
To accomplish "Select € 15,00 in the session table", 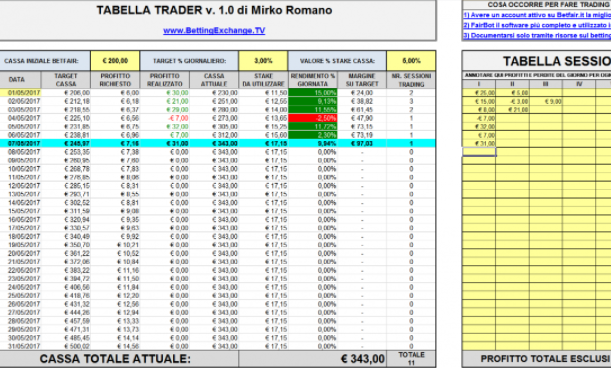I will pyautogui.click(x=479, y=101).
